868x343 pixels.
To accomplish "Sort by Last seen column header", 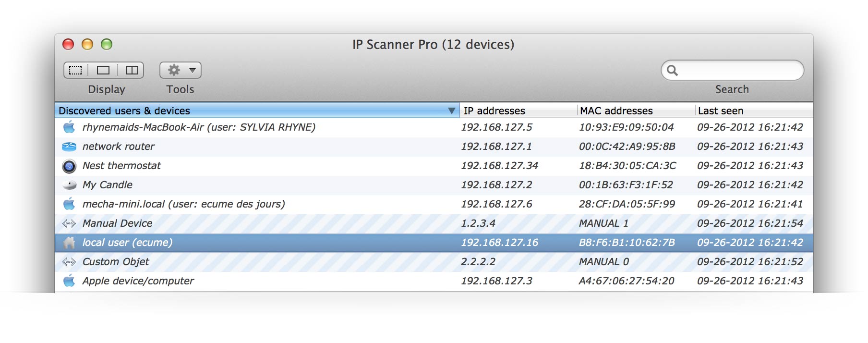I will (754, 110).
